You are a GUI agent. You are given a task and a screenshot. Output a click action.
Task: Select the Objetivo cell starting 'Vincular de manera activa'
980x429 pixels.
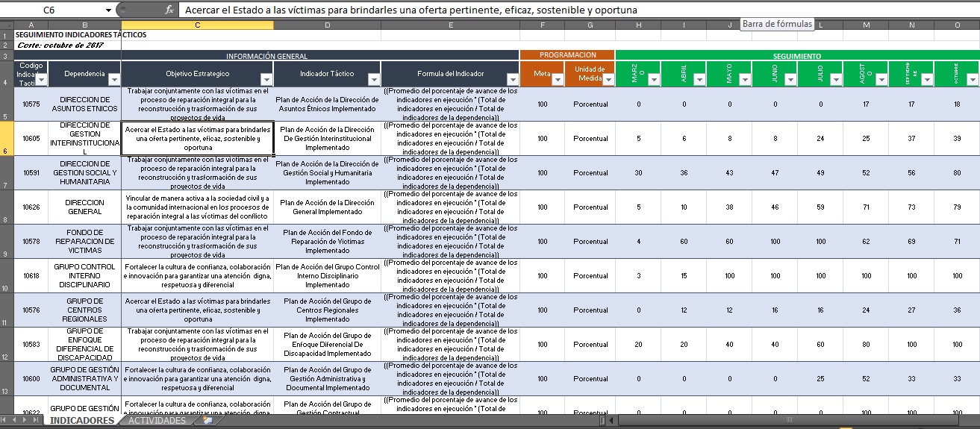click(197, 207)
